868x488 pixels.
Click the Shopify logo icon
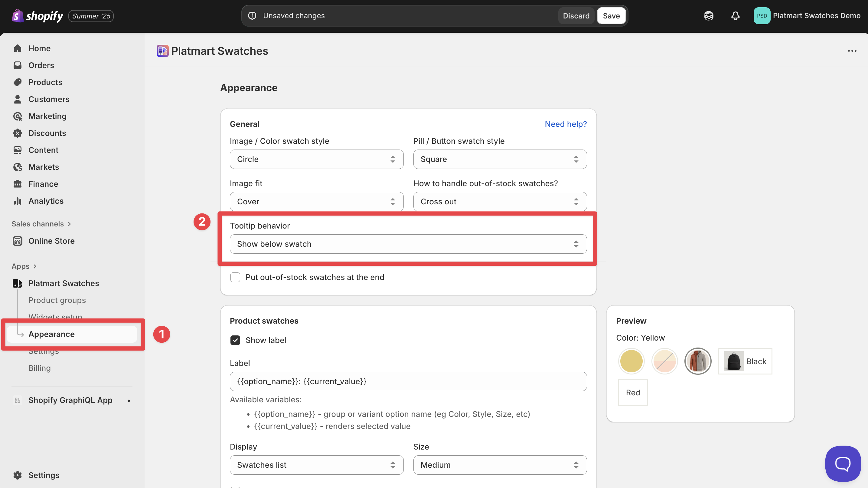(x=18, y=16)
